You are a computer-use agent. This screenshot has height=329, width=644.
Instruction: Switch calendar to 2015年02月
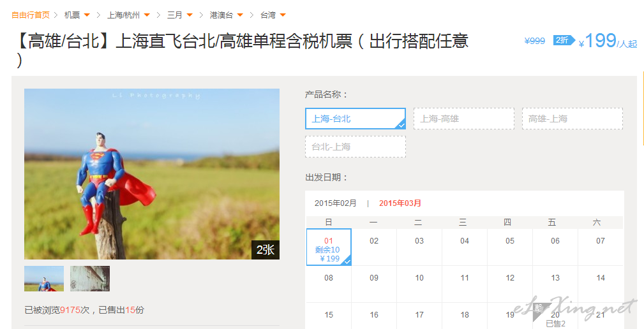tap(336, 203)
